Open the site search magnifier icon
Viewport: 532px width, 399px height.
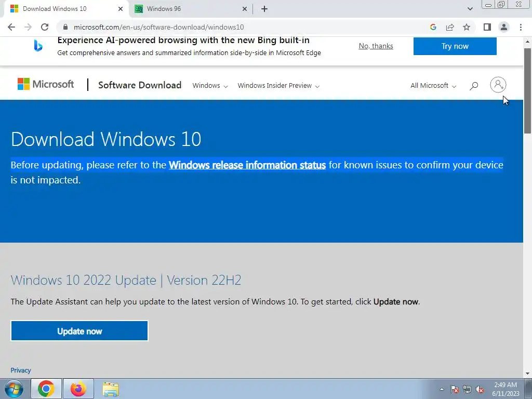click(x=474, y=86)
